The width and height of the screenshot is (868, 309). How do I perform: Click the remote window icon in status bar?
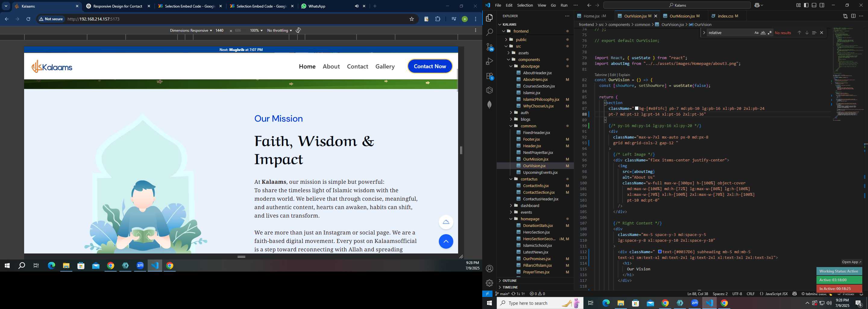click(x=487, y=294)
